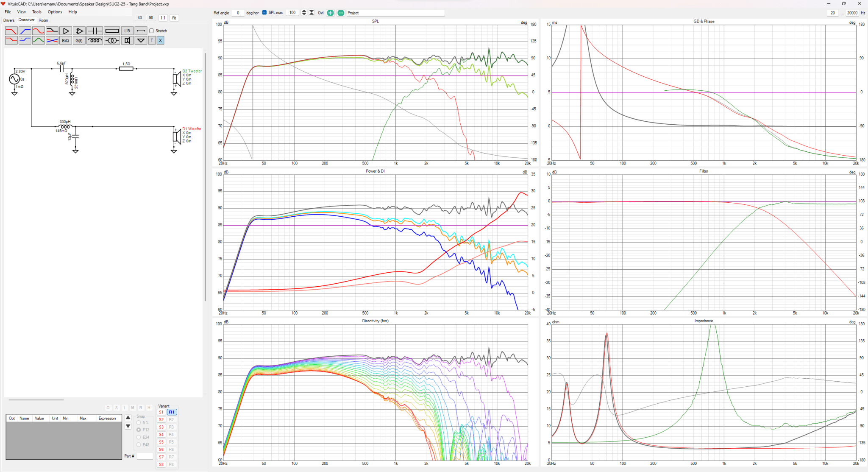This screenshot has height=472, width=868.
Task: Click the Ref angle input field
Action: (238, 13)
